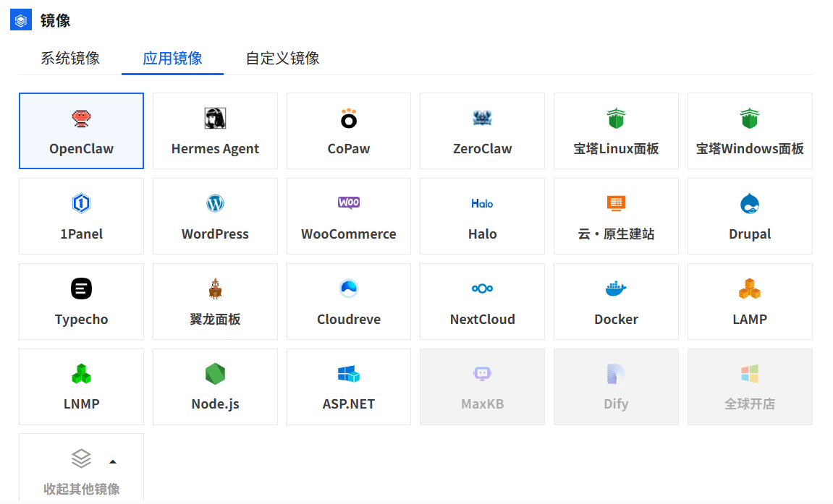Image resolution: width=833 pixels, height=504 pixels.
Task: Click the 宝塔Windows面板 label text
Action: pos(750,148)
